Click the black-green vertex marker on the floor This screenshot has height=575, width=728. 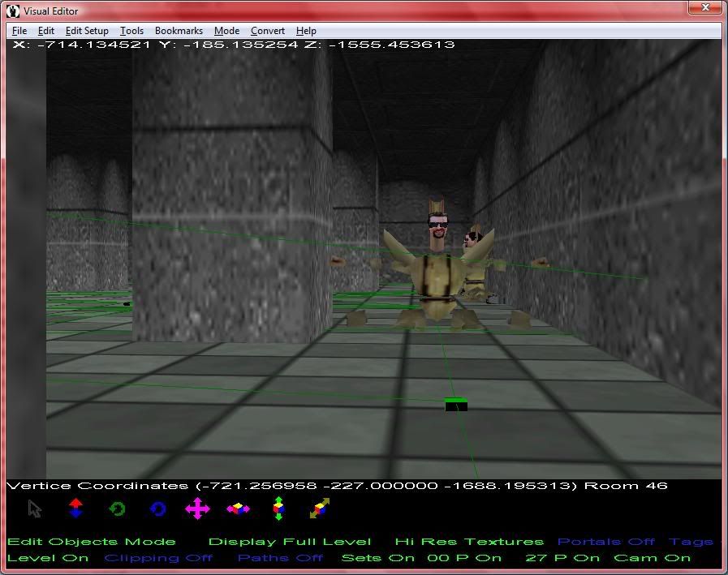(456, 405)
